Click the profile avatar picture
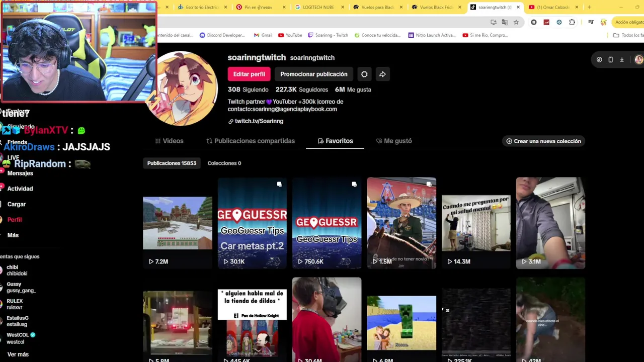 184,88
